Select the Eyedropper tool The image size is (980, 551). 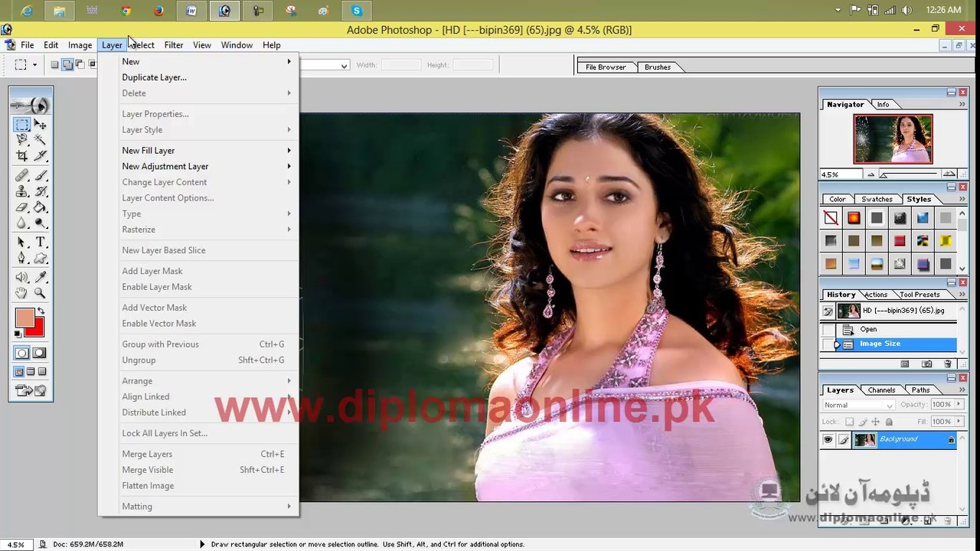(x=40, y=277)
